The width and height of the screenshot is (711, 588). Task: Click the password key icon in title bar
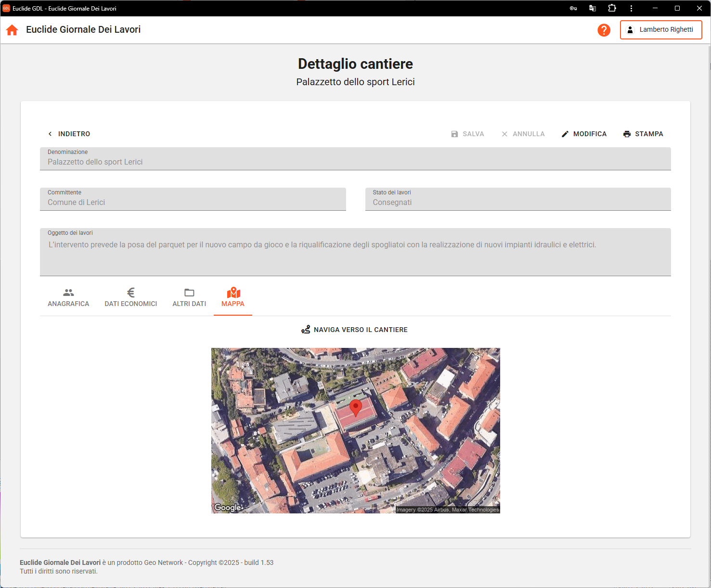click(573, 8)
